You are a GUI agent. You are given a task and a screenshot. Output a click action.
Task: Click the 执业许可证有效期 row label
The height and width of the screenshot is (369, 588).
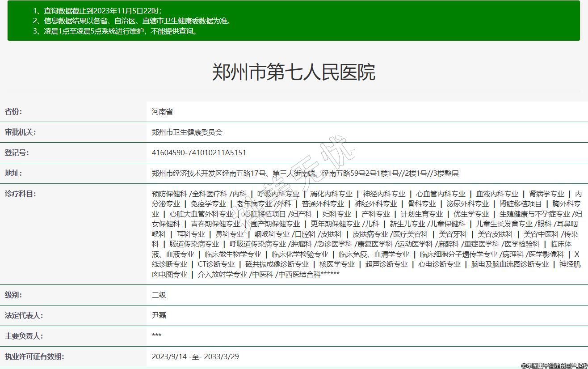point(34,356)
